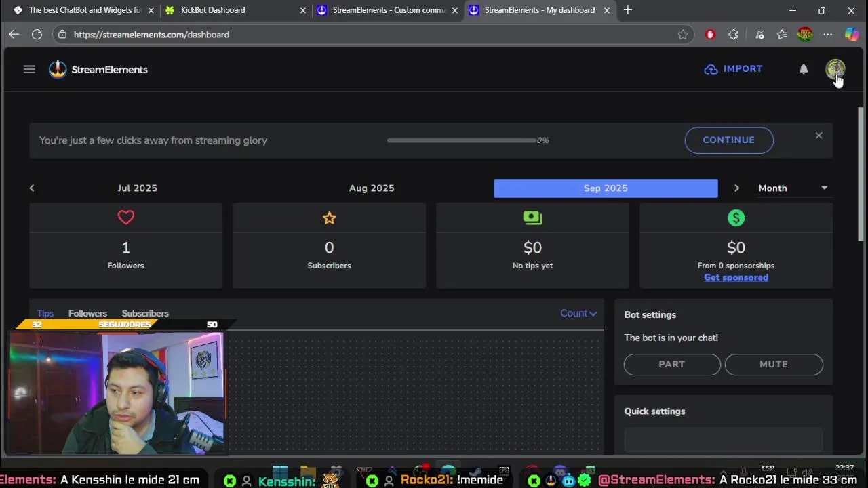868x488 pixels.
Task: Open the Copilot sidebar icon
Action: (852, 35)
